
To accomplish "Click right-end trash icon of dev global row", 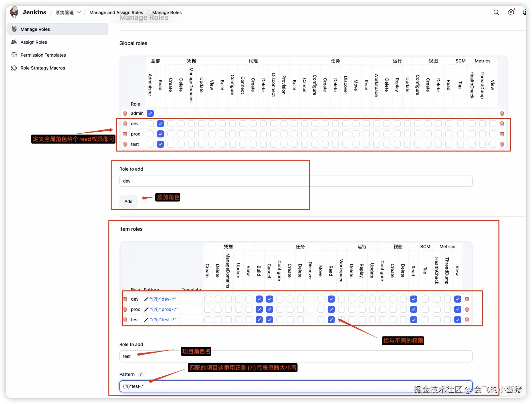I will (502, 124).
